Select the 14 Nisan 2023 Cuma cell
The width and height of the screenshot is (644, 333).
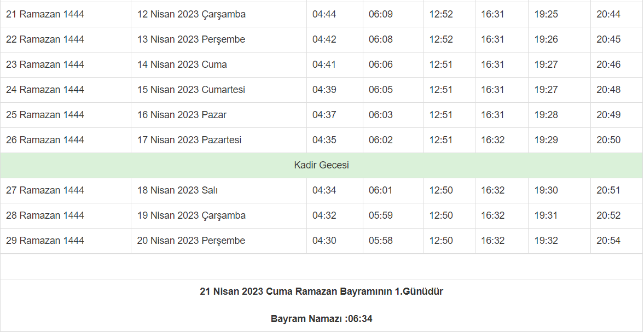[182, 65]
